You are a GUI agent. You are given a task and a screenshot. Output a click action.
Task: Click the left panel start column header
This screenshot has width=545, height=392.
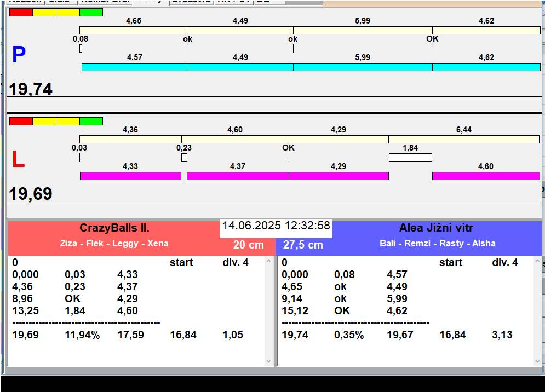181,262
